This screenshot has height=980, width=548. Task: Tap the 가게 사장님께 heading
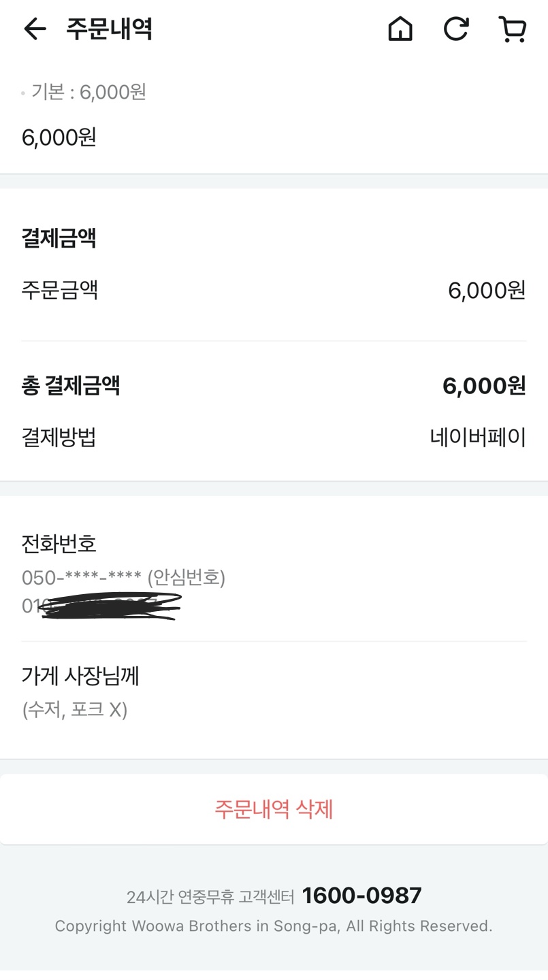80,676
